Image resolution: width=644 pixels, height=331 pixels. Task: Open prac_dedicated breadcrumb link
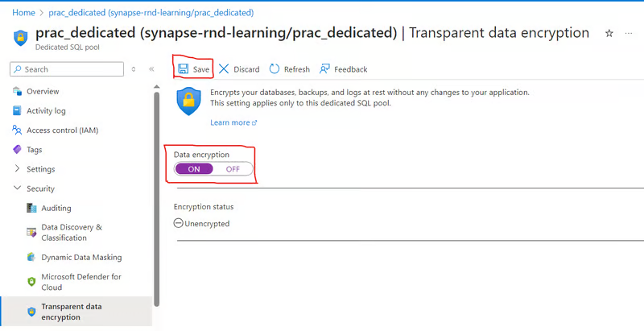click(x=151, y=13)
